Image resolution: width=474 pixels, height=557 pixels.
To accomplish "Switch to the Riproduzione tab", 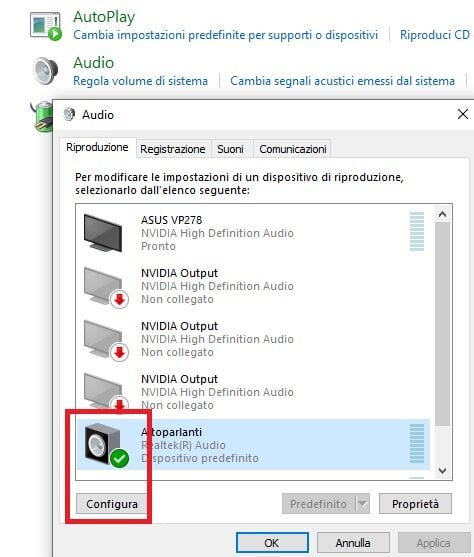I will point(98,147).
